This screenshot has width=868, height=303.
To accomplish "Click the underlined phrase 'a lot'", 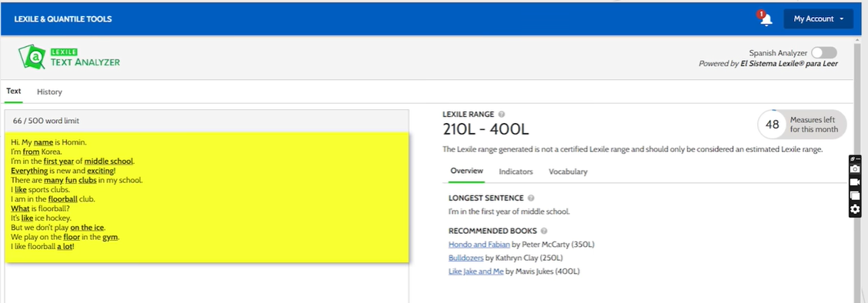I will pyautogui.click(x=65, y=246).
